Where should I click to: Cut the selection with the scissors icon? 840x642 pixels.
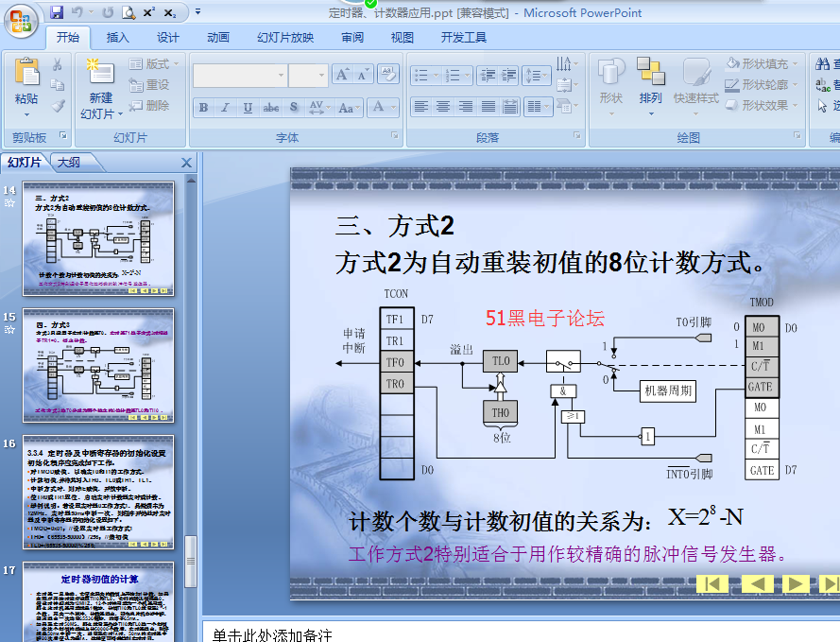pos(57,64)
